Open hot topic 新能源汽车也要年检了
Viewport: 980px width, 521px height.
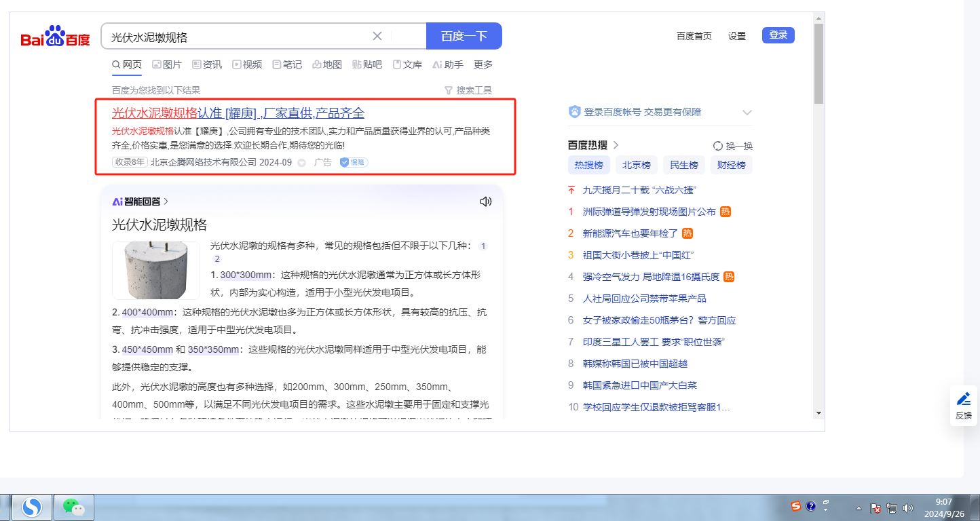pos(630,233)
